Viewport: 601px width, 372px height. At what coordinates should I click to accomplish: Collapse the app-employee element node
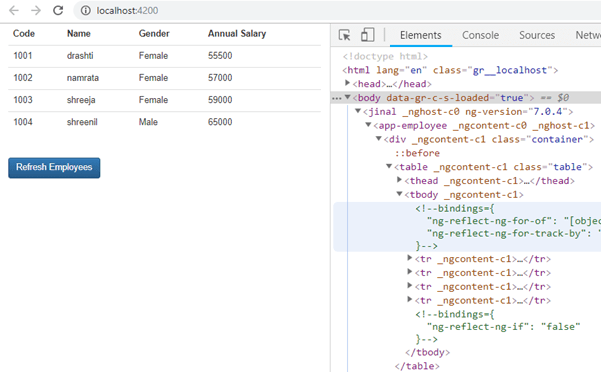pyautogui.click(x=368, y=125)
